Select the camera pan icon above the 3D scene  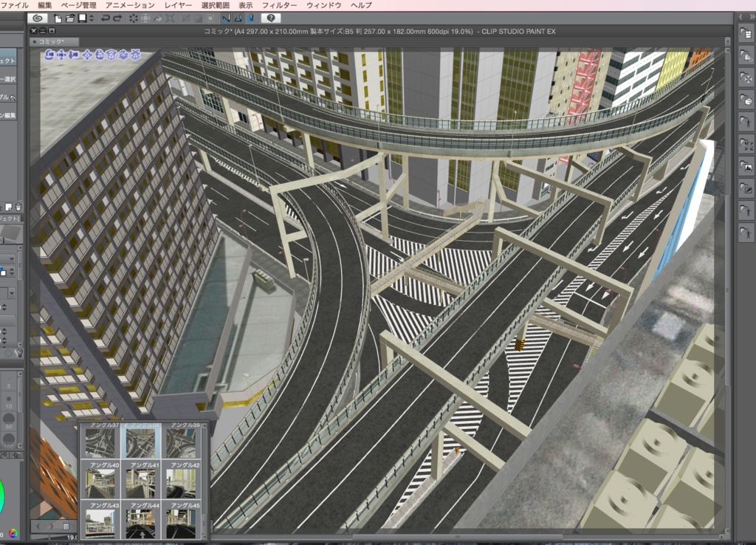(x=61, y=55)
